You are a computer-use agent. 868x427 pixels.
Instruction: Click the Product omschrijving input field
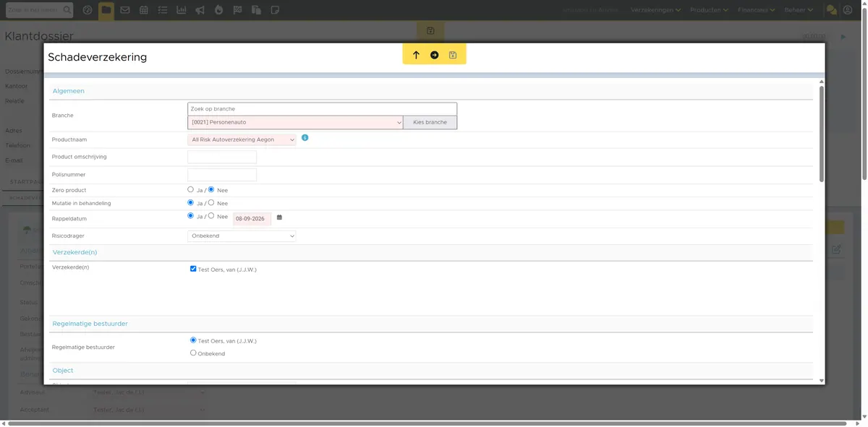[222, 157]
